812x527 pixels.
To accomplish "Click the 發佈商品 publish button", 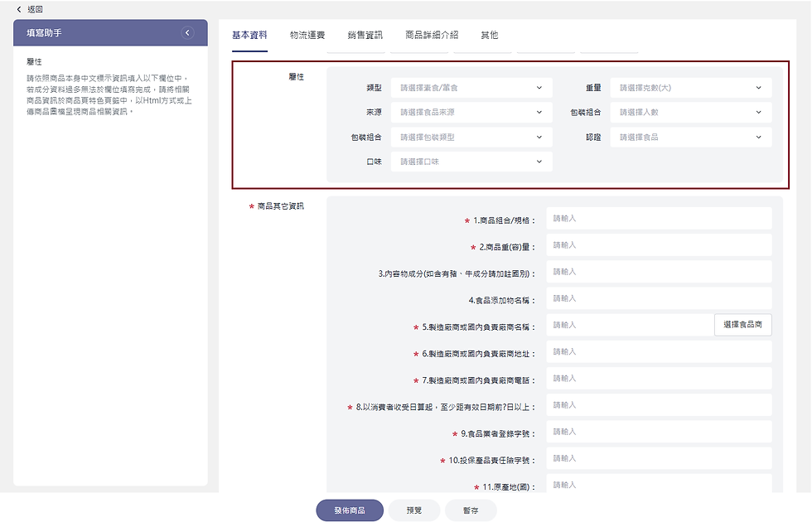I will (x=350, y=510).
